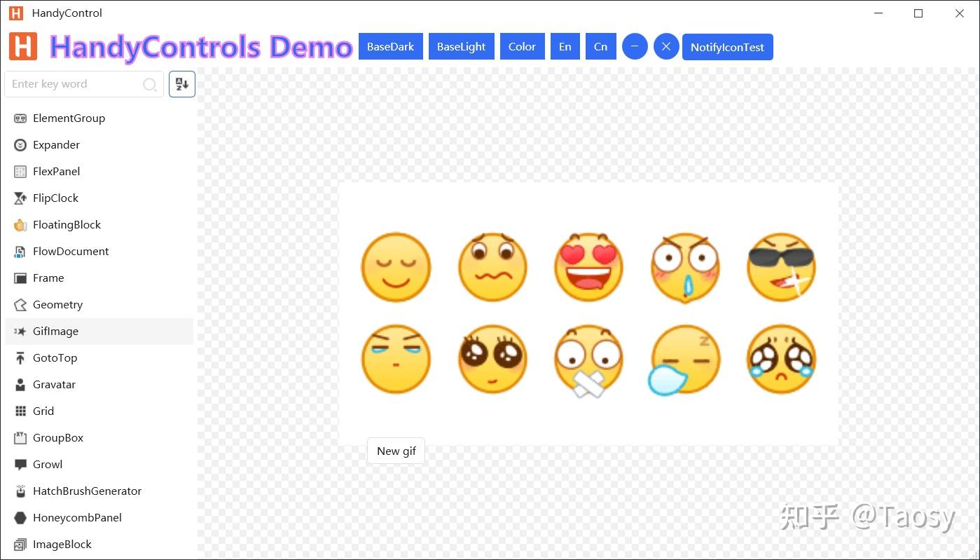980x560 pixels.
Task: Open the Color theme button
Action: click(x=523, y=47)
